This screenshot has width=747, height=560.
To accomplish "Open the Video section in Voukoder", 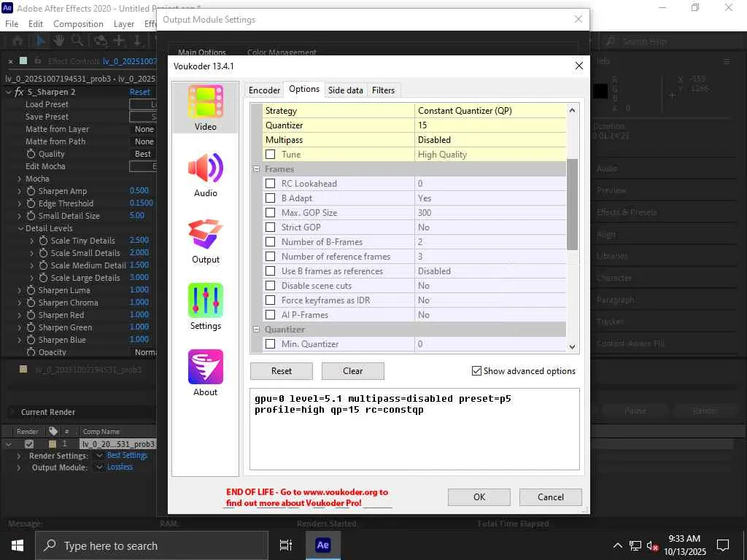I will point(205,108).
